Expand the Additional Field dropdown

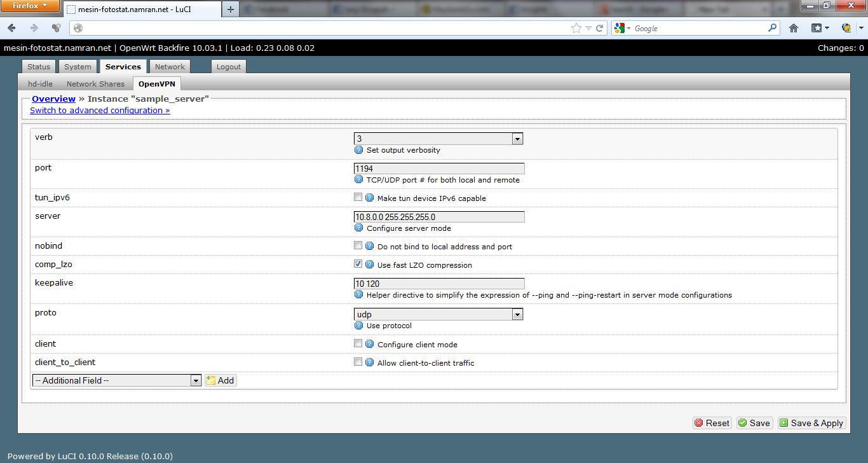tap(116, 380)
